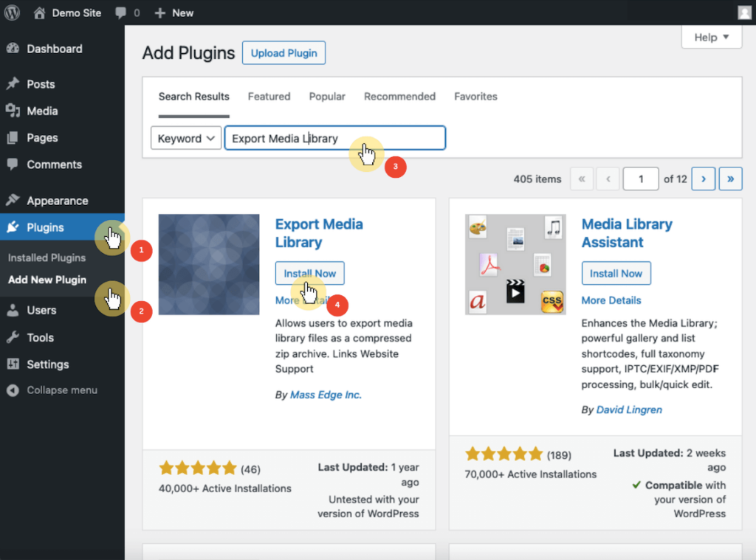Install Export Media Library plugin now

click(x=309, y=273)
